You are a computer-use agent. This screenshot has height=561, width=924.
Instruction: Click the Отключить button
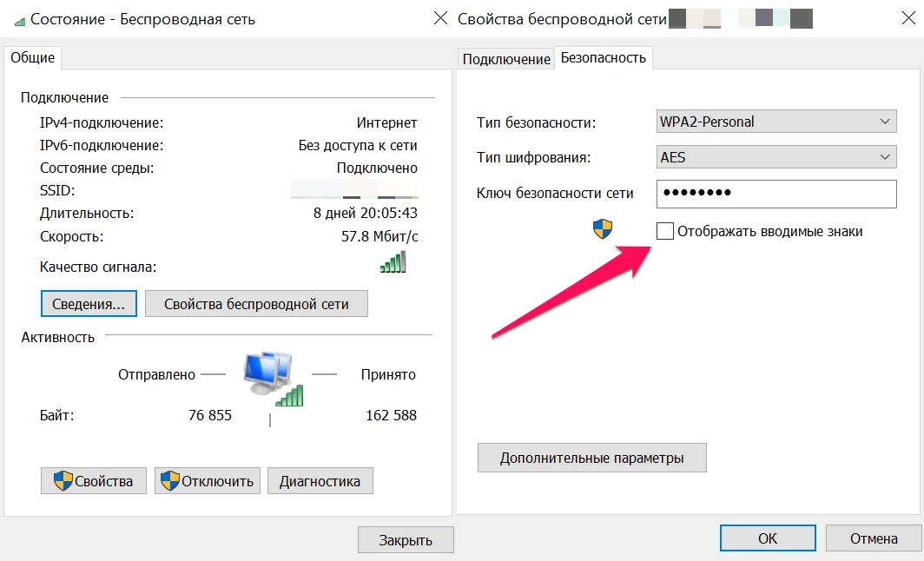[208, 481]
